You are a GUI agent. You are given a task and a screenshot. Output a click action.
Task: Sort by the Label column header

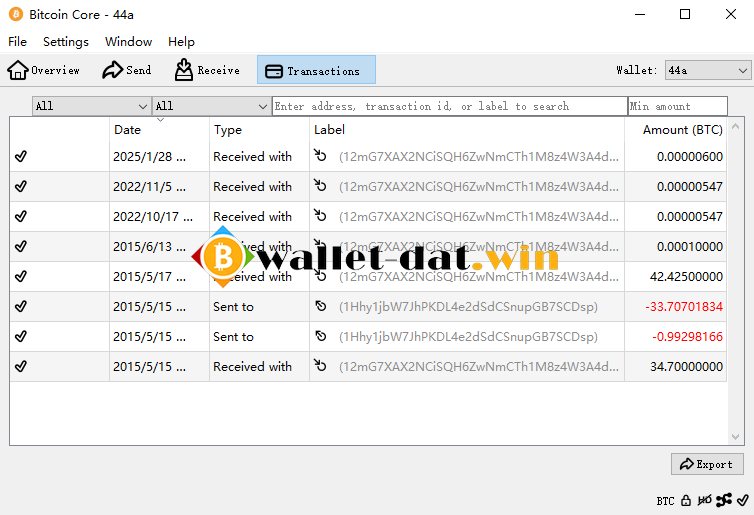tap(466, 130)
